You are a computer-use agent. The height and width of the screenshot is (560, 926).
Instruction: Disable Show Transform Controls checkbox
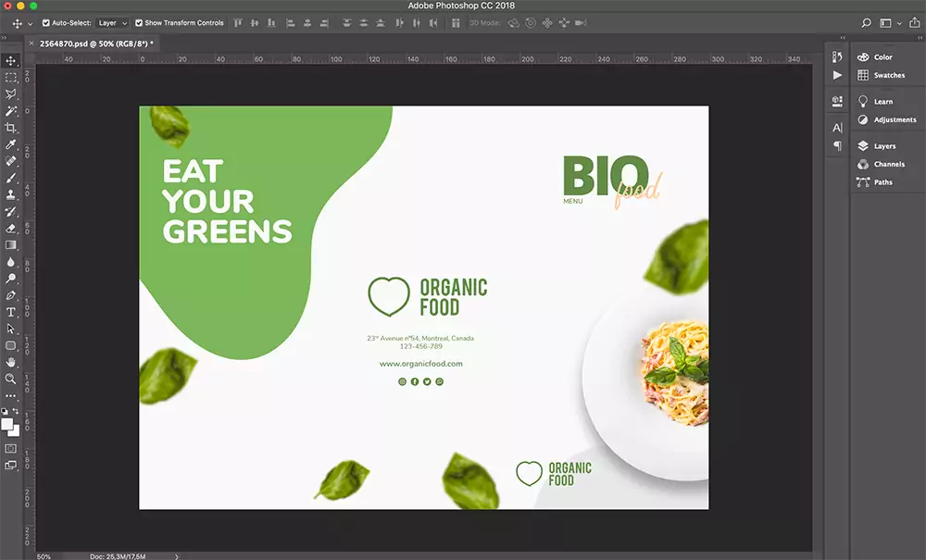coord(139,23)
